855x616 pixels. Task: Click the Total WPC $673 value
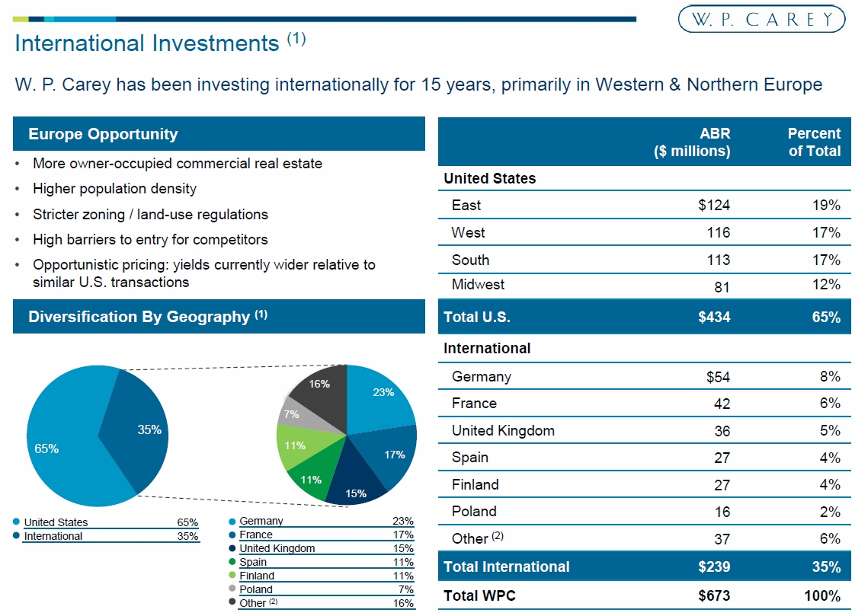point(714,596)
